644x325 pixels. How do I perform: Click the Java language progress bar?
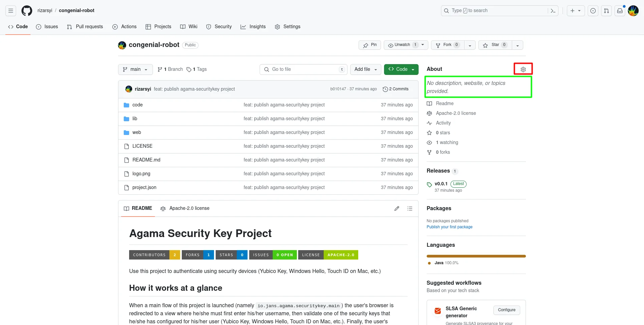point(476,256)
